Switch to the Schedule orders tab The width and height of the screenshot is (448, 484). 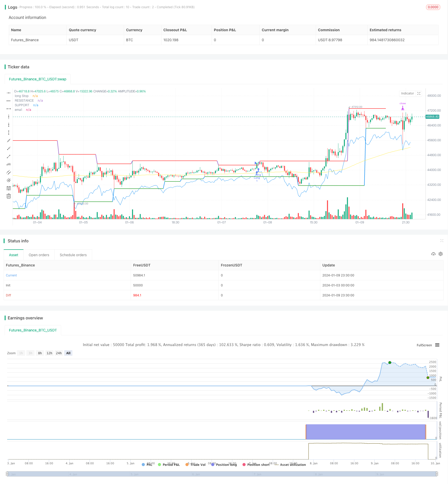point(73,255)
